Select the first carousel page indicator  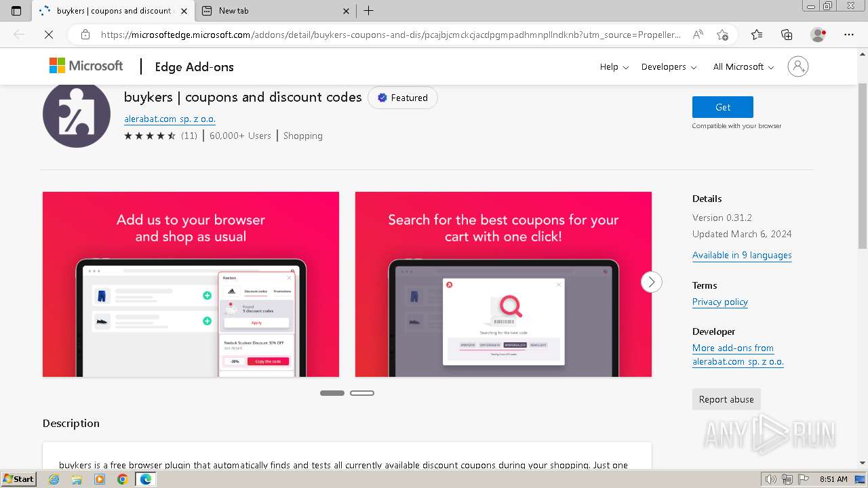coord(332,393)
